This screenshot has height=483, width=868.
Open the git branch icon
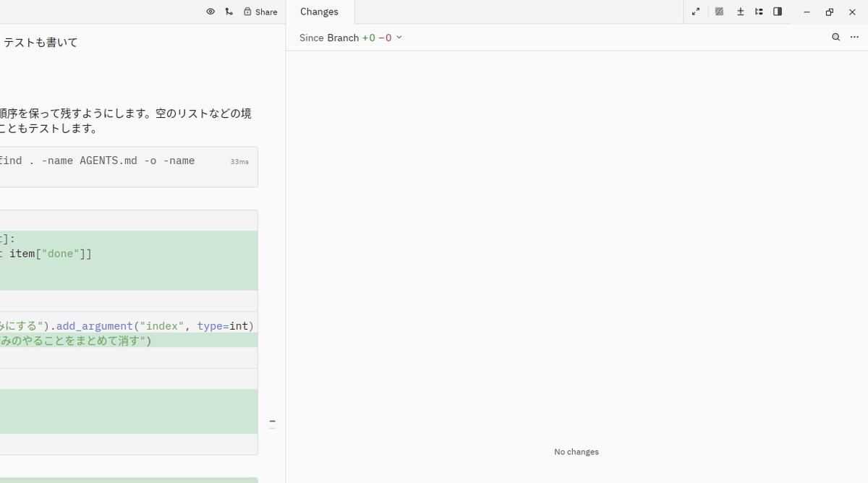click(229, 12)
